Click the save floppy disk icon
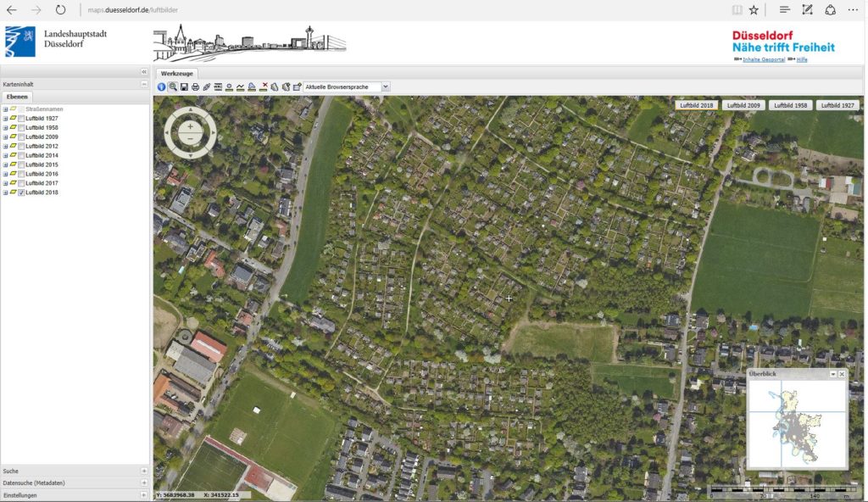The height and width of the screenshot is (502, 868). tap(184, 87)
